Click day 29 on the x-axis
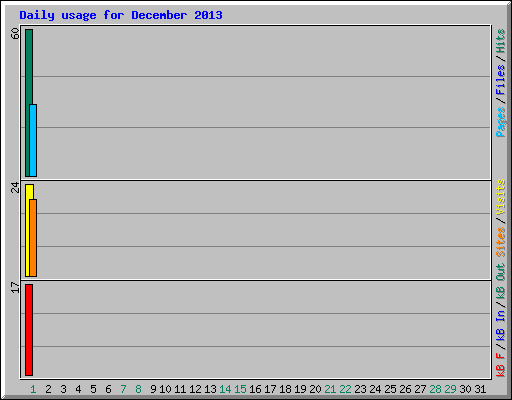Image resolution: width=512 pixels, height=400 pixels. click(x=450, y=389)
